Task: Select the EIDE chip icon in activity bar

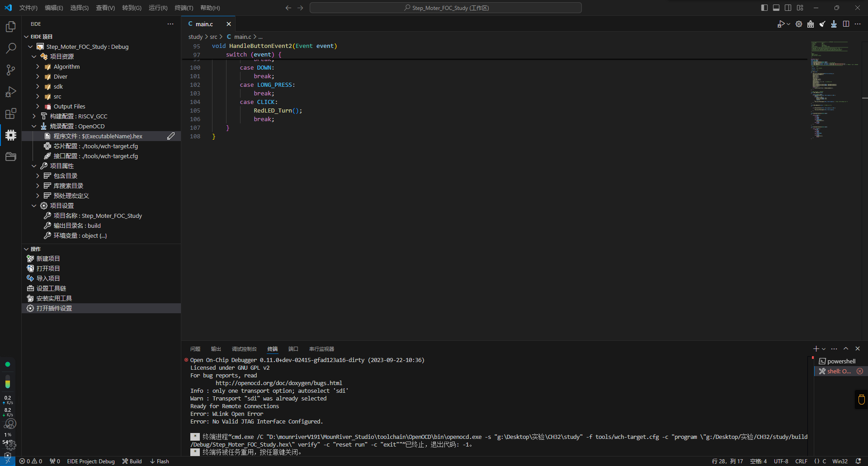Action: 11,135
